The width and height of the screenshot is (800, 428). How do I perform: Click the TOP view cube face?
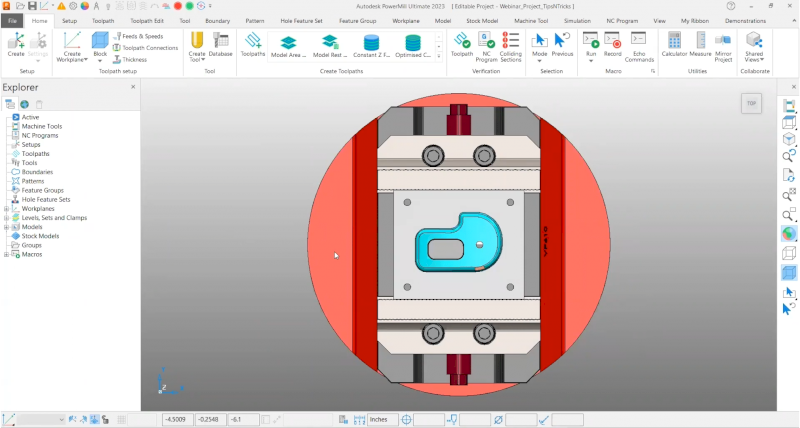pos(750,104)
